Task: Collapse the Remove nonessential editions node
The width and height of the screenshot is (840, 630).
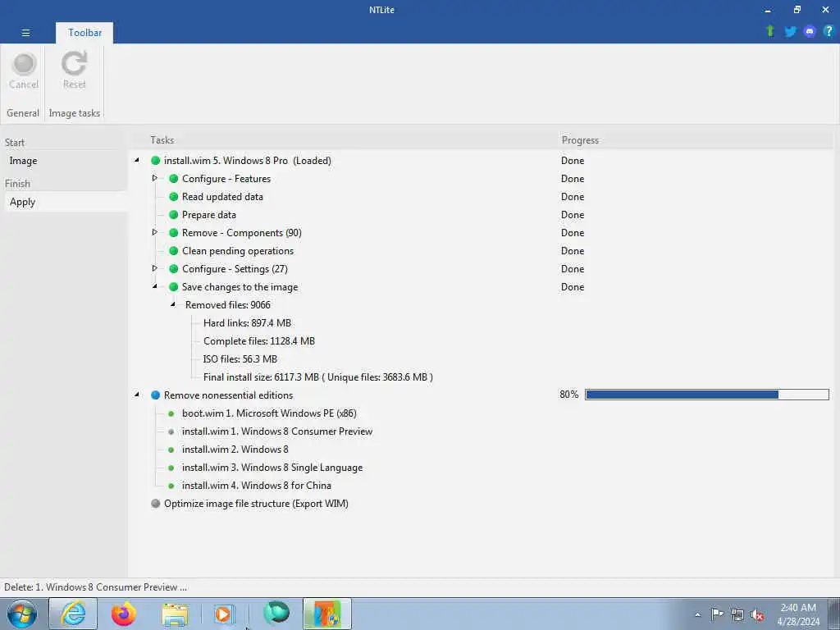Action: click(x=137, y=395)
